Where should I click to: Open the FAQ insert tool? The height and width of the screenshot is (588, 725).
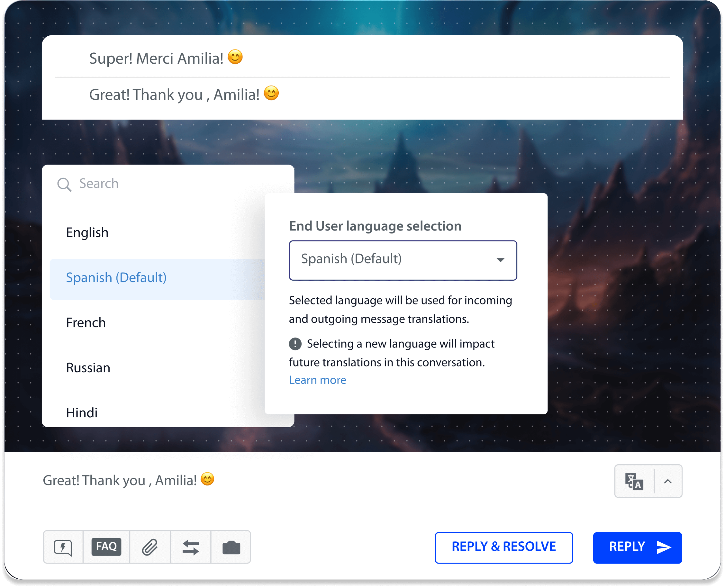[x=106, y=547]
